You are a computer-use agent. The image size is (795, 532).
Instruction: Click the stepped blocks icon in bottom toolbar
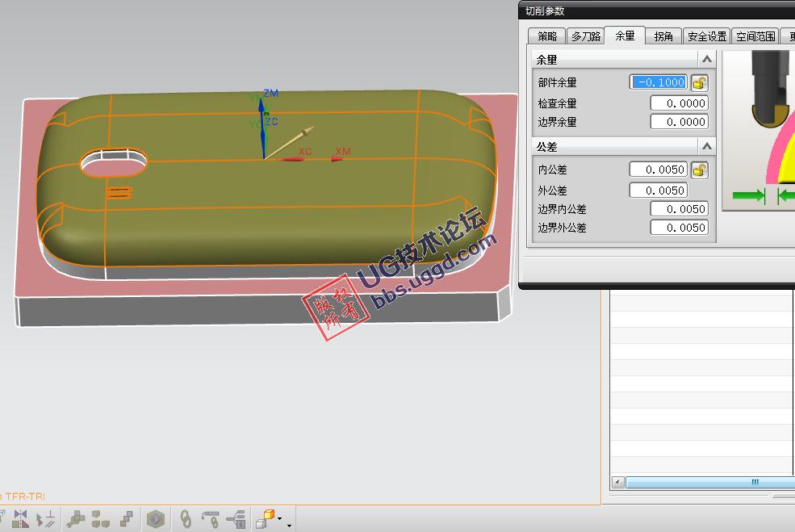[x=127, y=518]
